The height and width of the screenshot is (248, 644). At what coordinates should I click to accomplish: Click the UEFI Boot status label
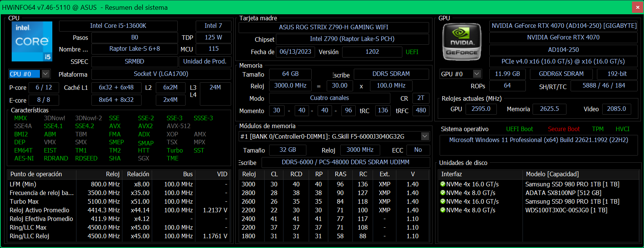(519, 129)
